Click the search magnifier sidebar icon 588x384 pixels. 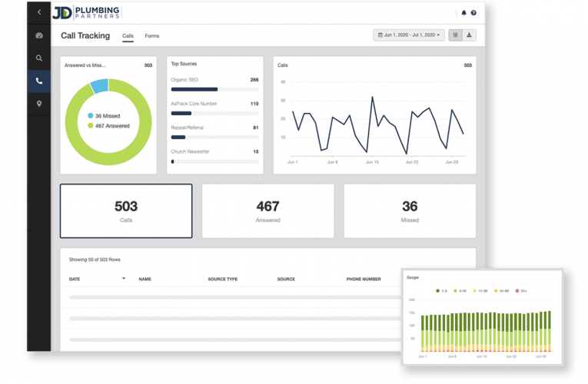(x=39, y=58)
